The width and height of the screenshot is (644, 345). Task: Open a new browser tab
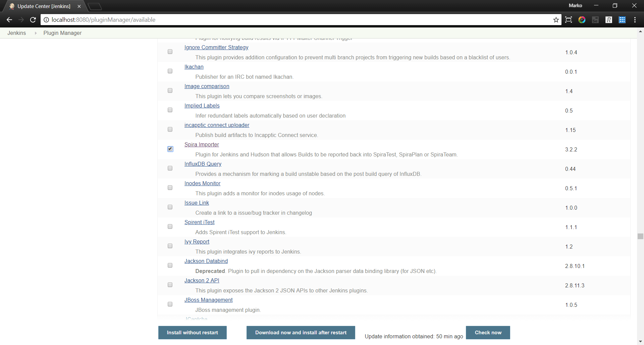point(95,6)
